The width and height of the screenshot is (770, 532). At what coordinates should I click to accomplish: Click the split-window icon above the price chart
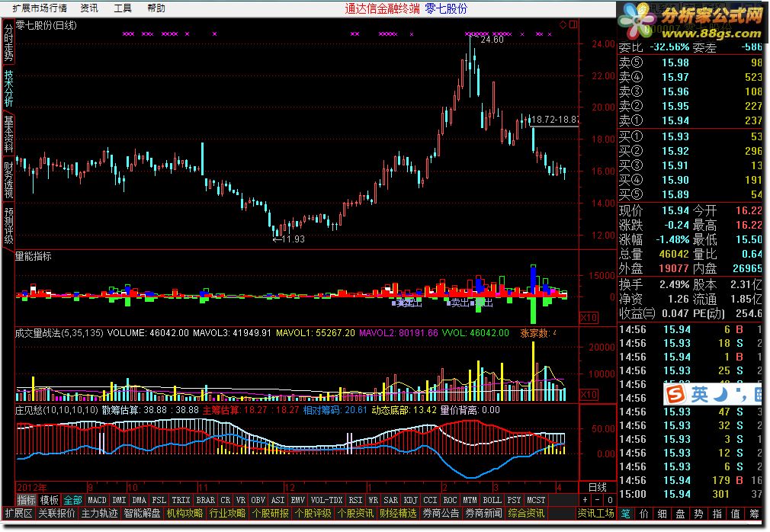pos(573,24)
